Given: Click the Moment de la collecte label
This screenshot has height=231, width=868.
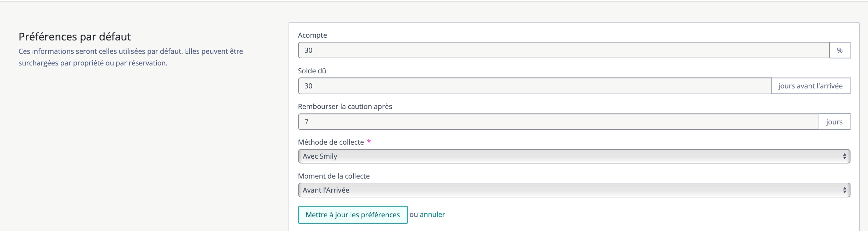Looking at the screenshot, I should [334, 176].
